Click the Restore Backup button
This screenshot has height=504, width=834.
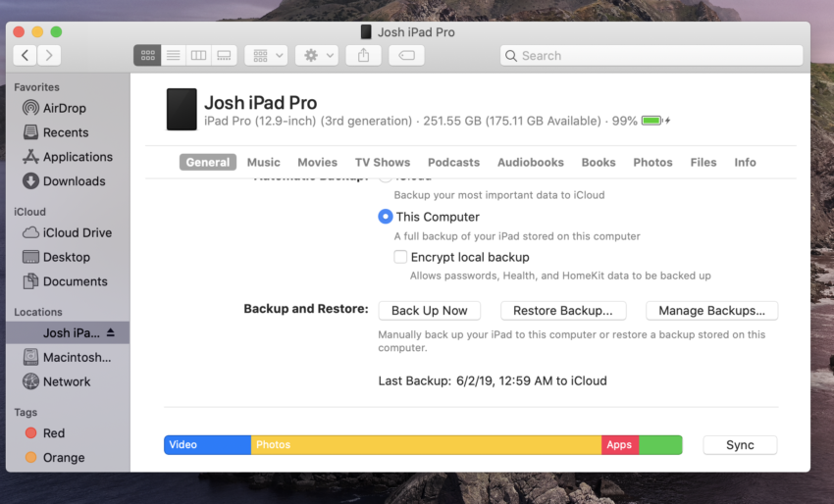(x=563, y=311)
